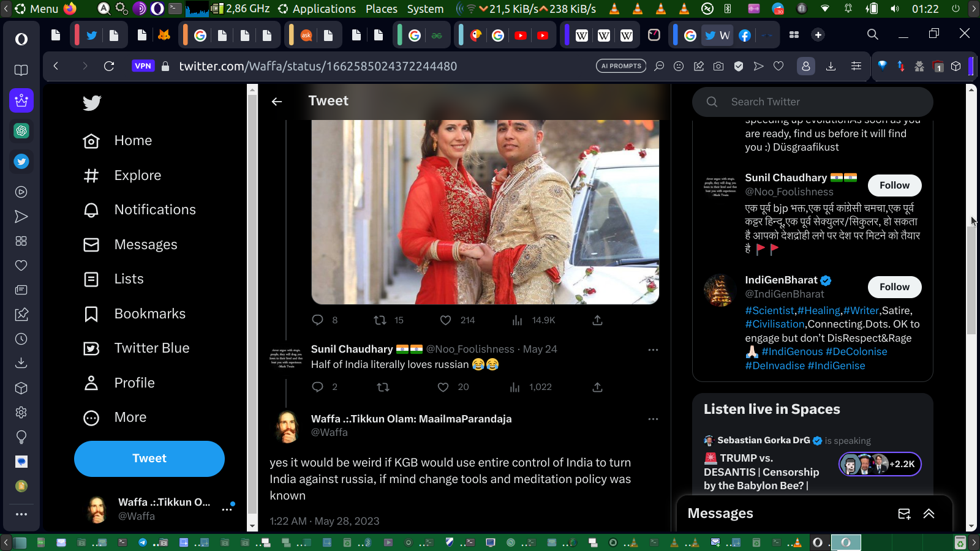Reload the current page
Screen dimensions: 980x551
point(109,66)
